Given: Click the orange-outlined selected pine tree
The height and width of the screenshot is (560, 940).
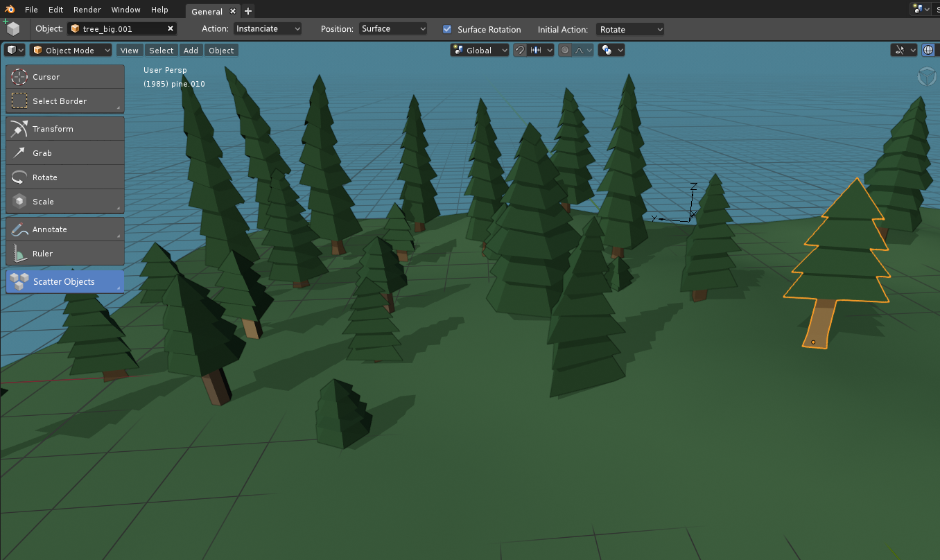Looking at the screenshot, I should click(x=837, y=263).
